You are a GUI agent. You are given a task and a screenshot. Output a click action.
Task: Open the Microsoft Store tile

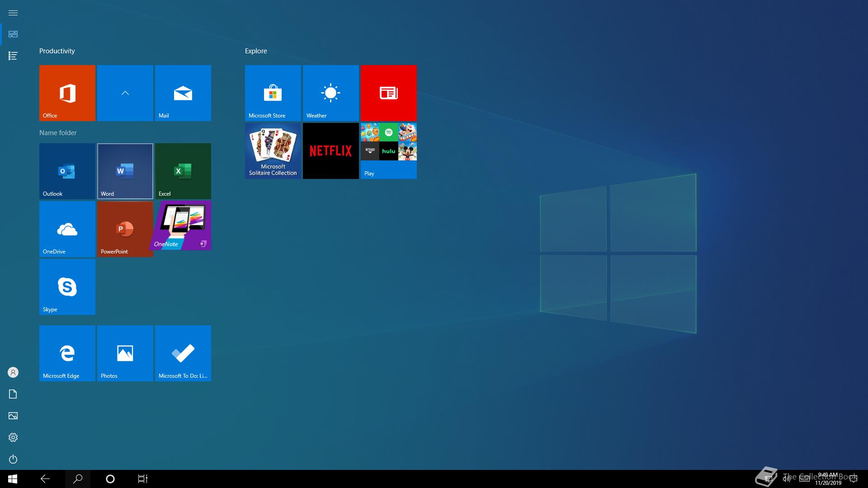pos(273,93)
